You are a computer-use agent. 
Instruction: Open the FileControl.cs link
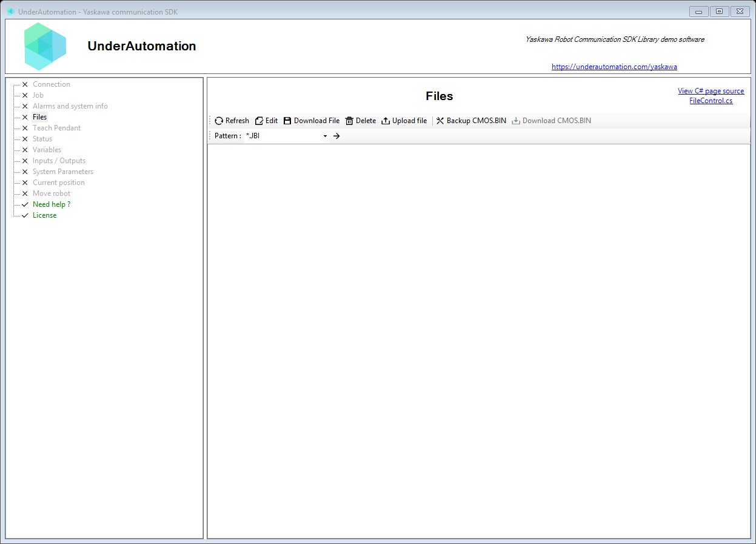pyautogui.click(x=711, y=101)
